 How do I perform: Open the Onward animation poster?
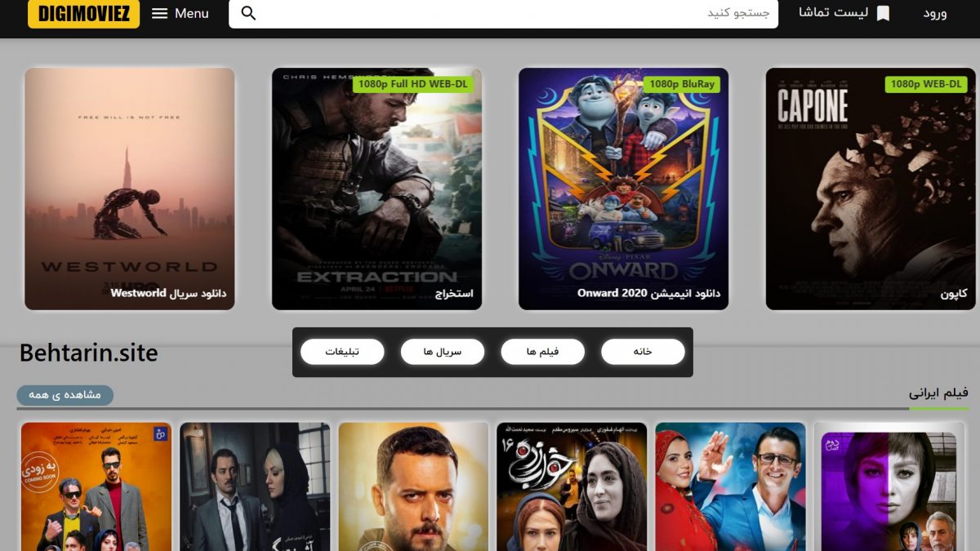624,189
